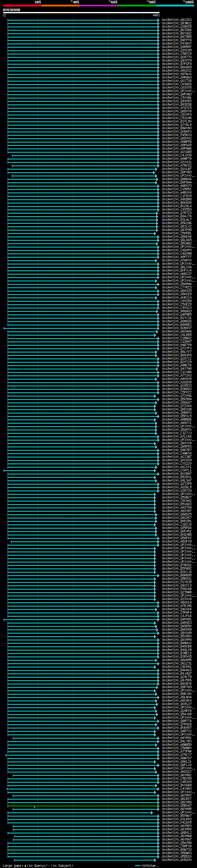
Task: Select the UniRef100_P41805 label
Action: pos(176,822)
